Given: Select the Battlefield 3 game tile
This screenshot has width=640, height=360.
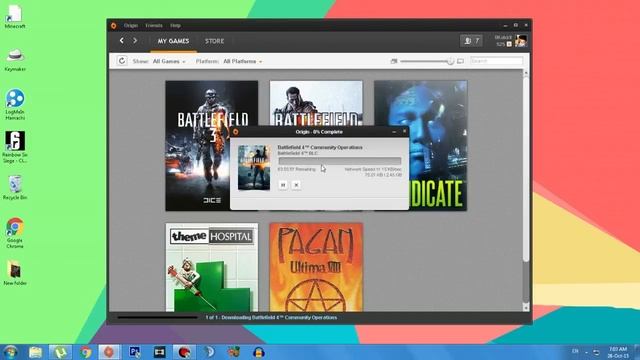Looking at the screenshot, I should (x=211, y=146).
